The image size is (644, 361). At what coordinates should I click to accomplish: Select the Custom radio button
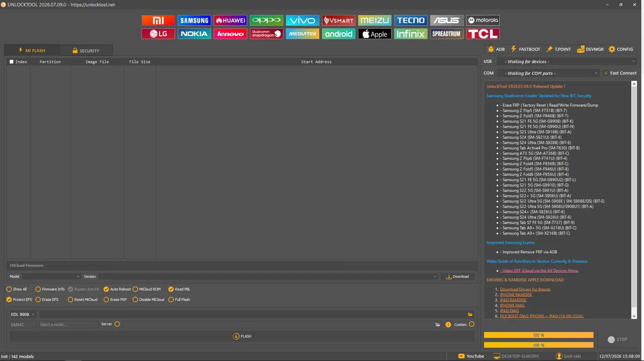tap(471, 324)
